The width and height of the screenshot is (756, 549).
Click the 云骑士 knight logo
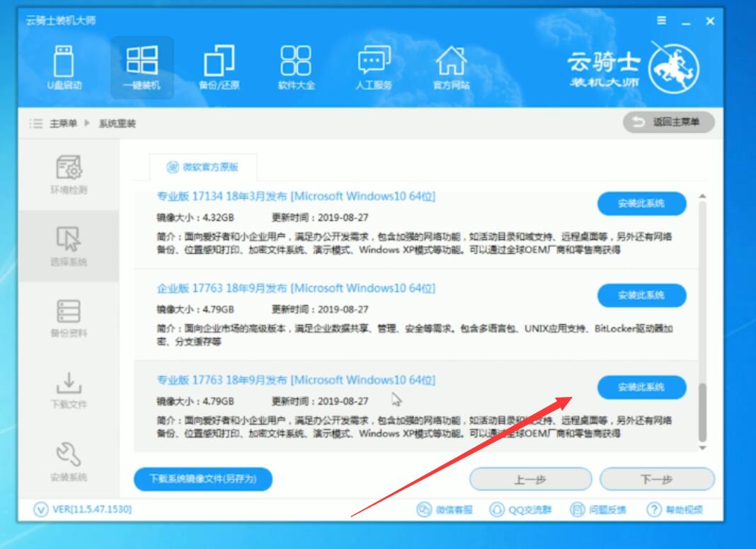[674, 68]
